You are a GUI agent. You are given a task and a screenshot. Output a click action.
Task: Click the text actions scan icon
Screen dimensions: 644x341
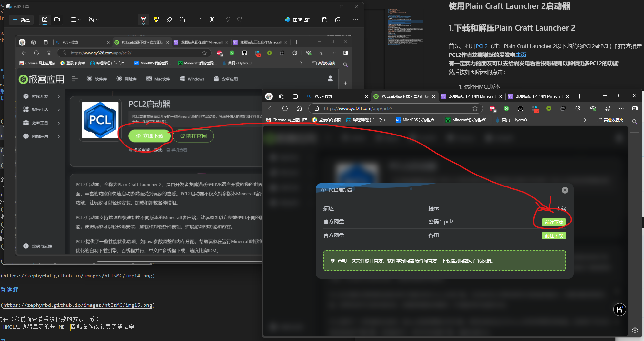[x=212, y=20]
